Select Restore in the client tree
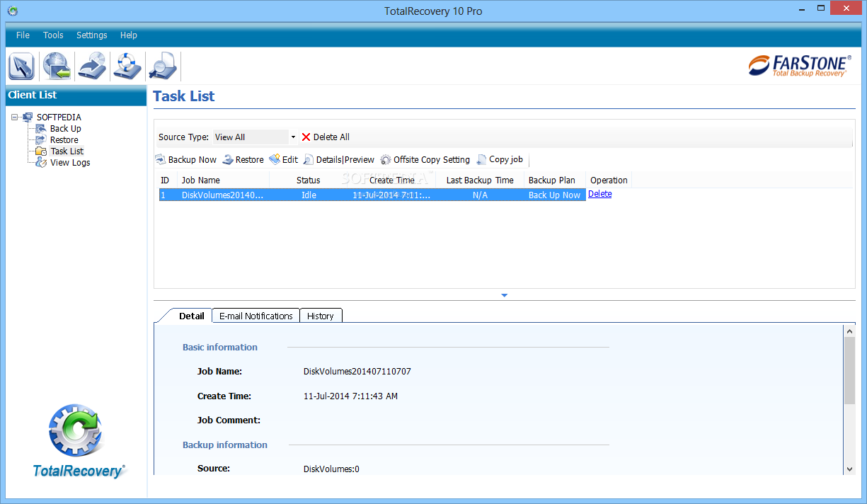867x504 pixels. coord(64,139)
